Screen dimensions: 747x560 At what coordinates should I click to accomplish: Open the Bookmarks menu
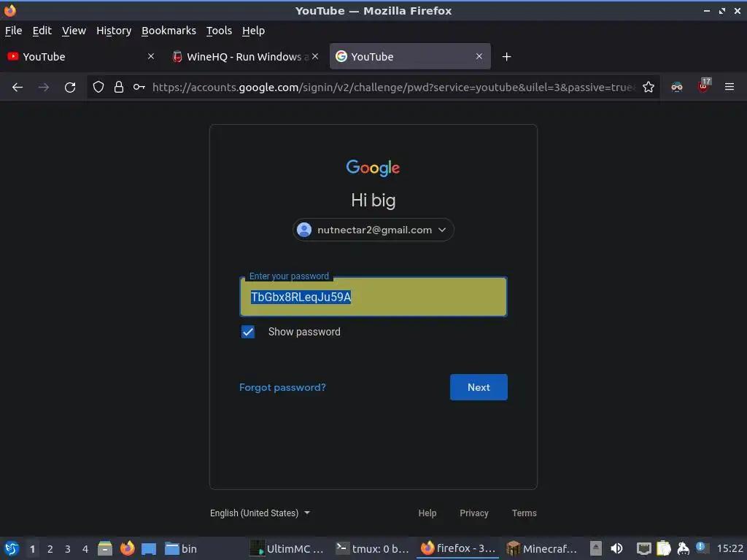(169, 31)
